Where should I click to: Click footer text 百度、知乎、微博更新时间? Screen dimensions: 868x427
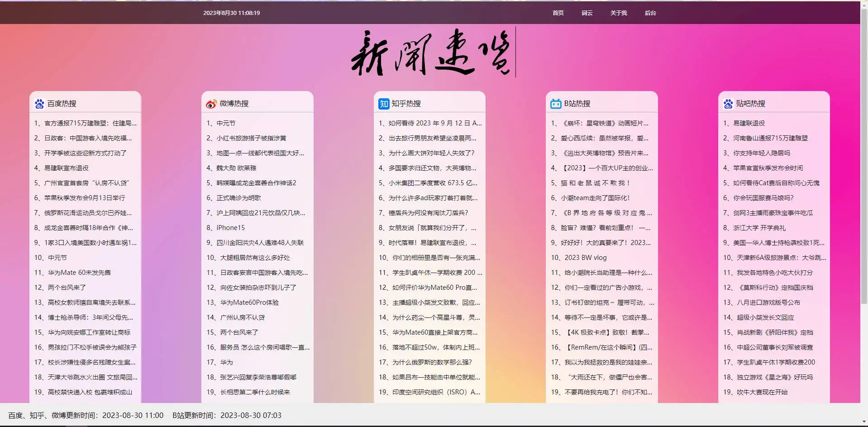coord(86,415)
